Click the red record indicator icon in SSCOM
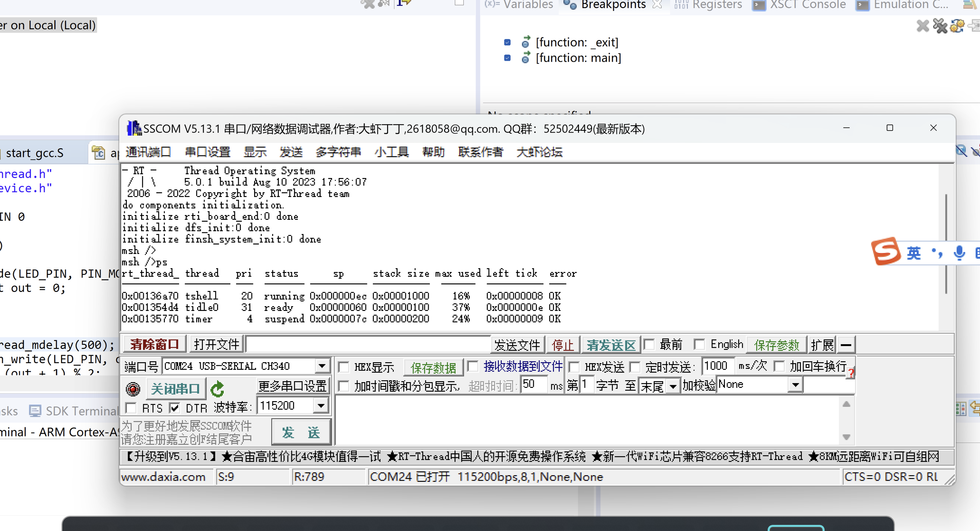Viewport: 980px width, 531px height. (133, 389)
